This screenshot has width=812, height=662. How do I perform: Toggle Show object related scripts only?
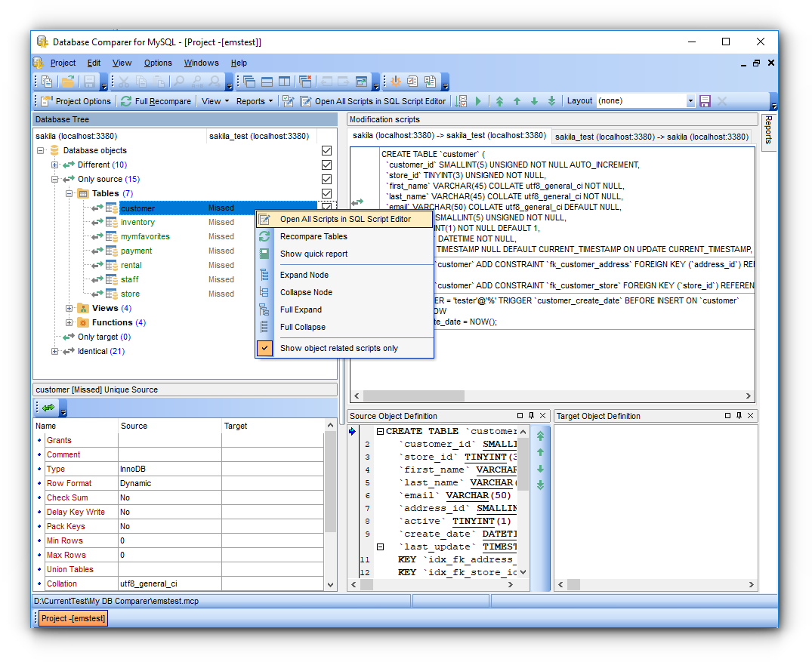coord(345,348)
